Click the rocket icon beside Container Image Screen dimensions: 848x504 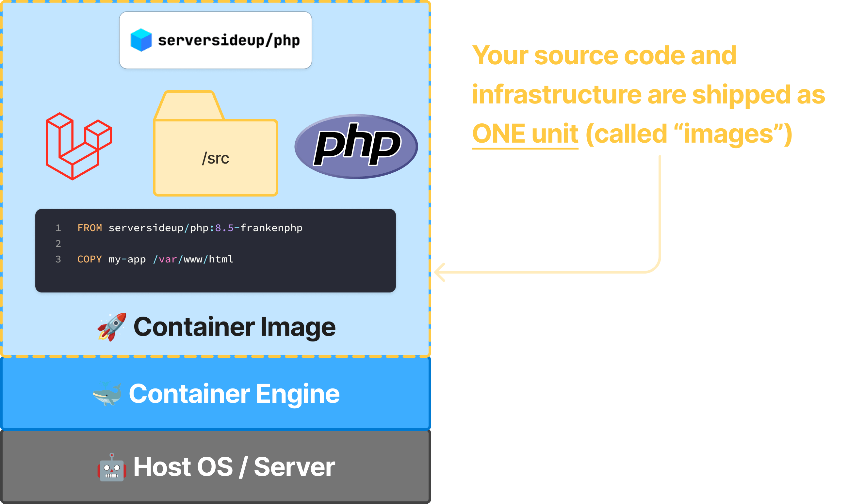(x=112, y=327)
